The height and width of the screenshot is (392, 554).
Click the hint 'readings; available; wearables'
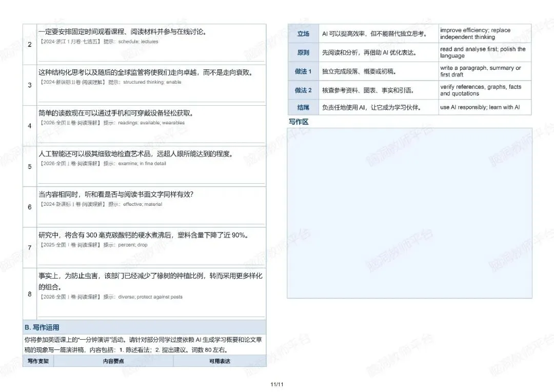click(151, 123)
